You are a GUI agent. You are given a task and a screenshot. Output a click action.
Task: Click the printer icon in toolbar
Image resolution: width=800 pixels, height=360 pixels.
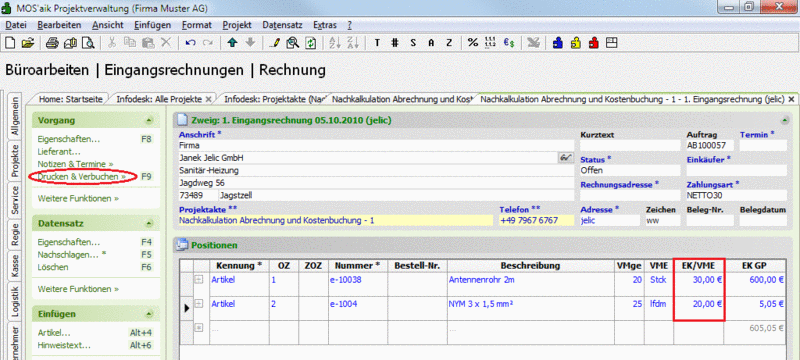click(x=53, y=43)
